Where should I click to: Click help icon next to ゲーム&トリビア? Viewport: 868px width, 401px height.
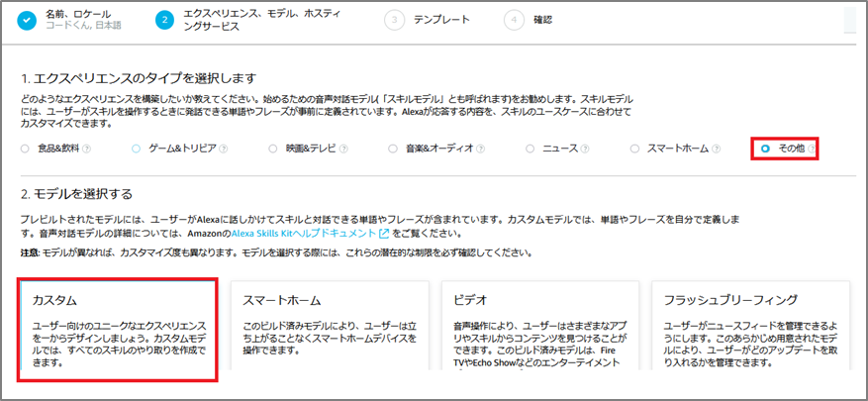coord(224,149)
